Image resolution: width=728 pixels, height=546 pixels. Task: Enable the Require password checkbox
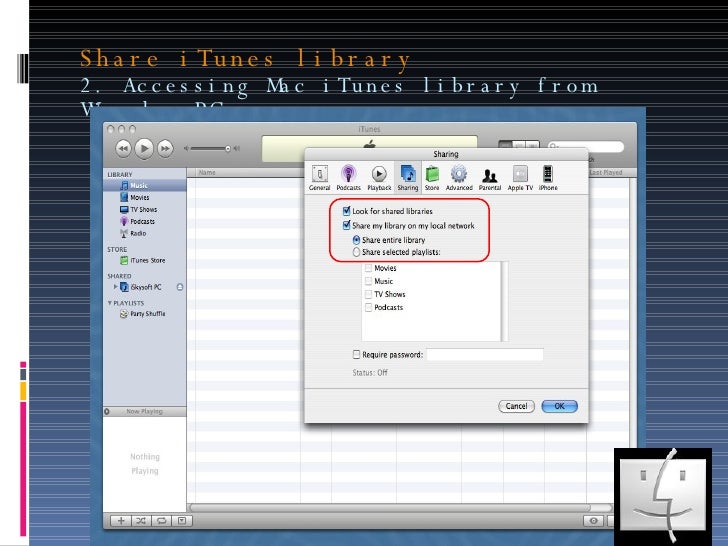(357, 354)
